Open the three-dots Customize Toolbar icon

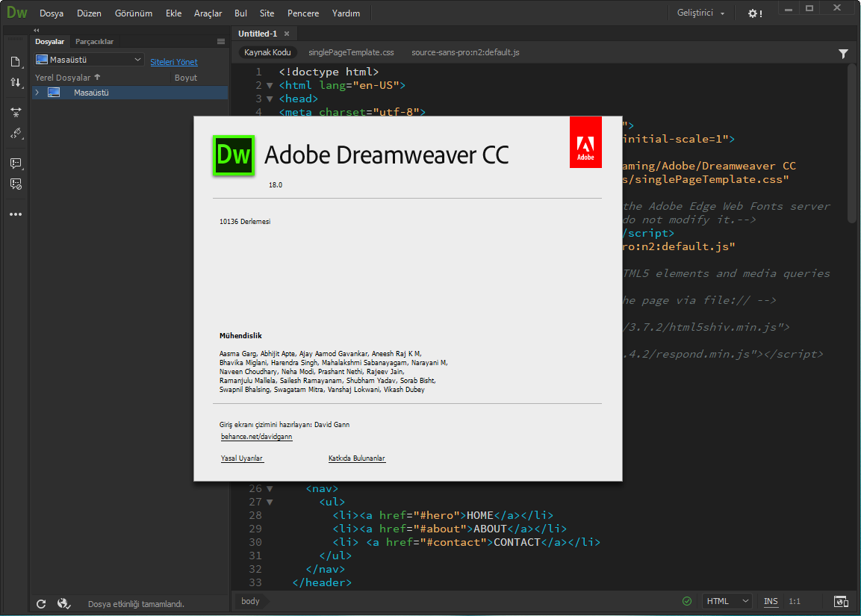tap(15, 214)
